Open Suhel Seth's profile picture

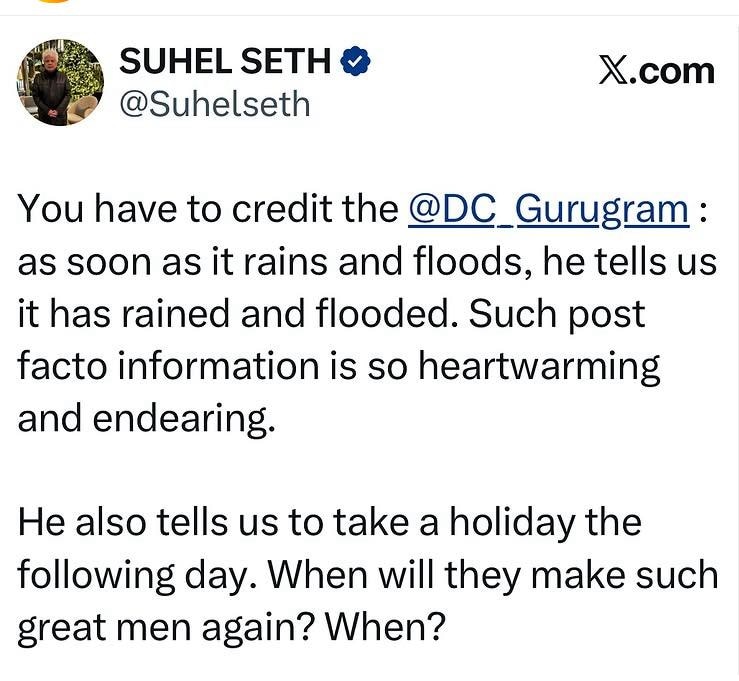[x=60, y=82]
